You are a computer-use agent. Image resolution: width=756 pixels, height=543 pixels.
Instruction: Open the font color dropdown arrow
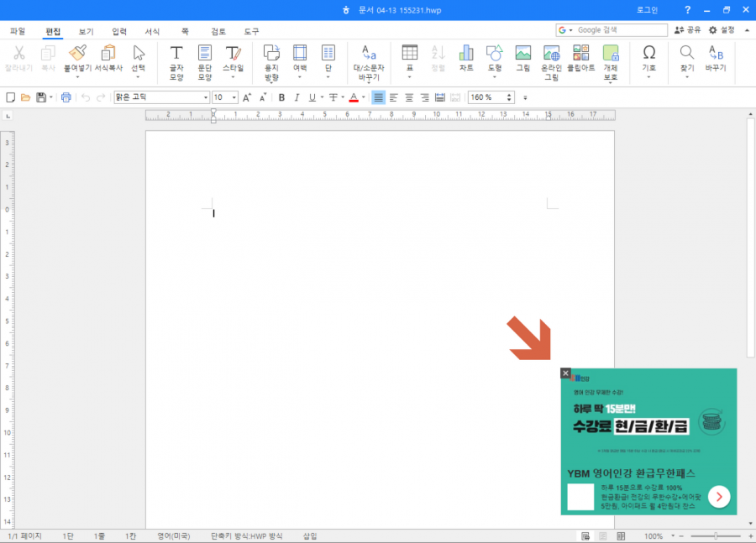pos(364,97)
